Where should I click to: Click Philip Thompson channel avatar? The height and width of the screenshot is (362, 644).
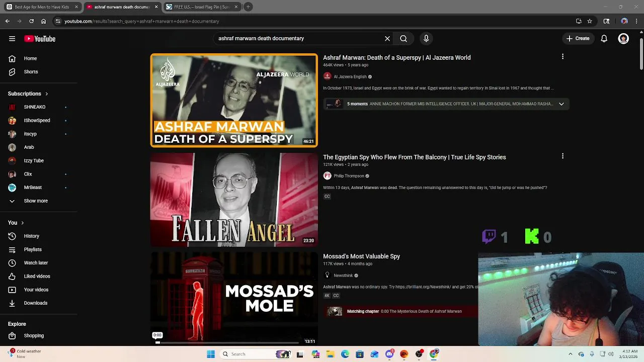pos(328,176)
